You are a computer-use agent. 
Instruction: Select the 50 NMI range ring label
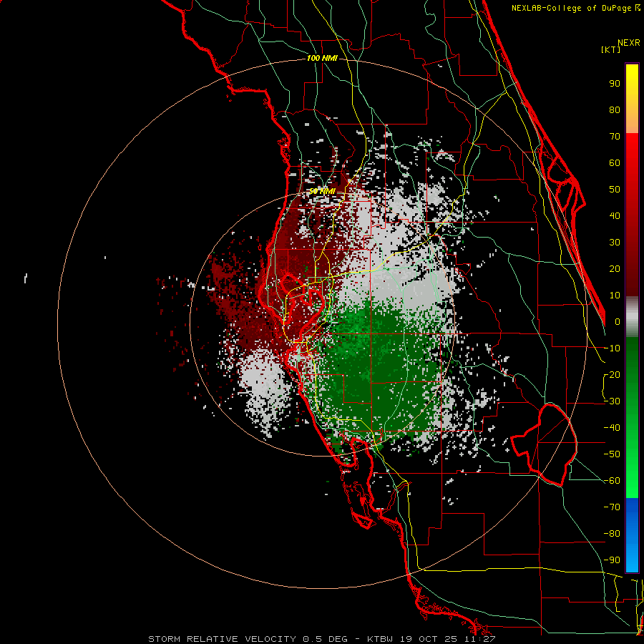(x=322, y=191)
